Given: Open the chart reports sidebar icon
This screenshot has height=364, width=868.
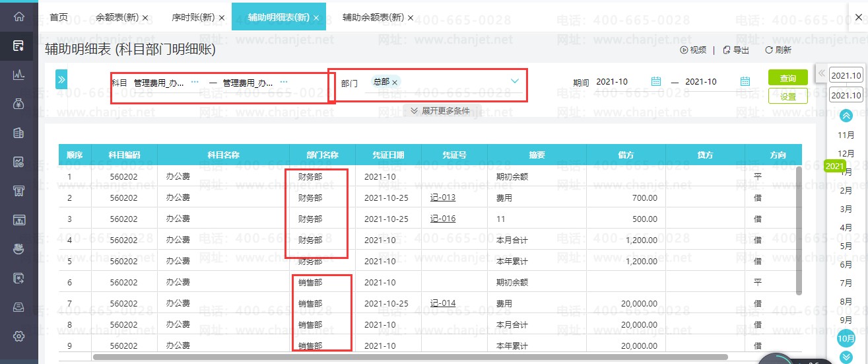Looking at the screenshot, I should [x=18, y=75].
